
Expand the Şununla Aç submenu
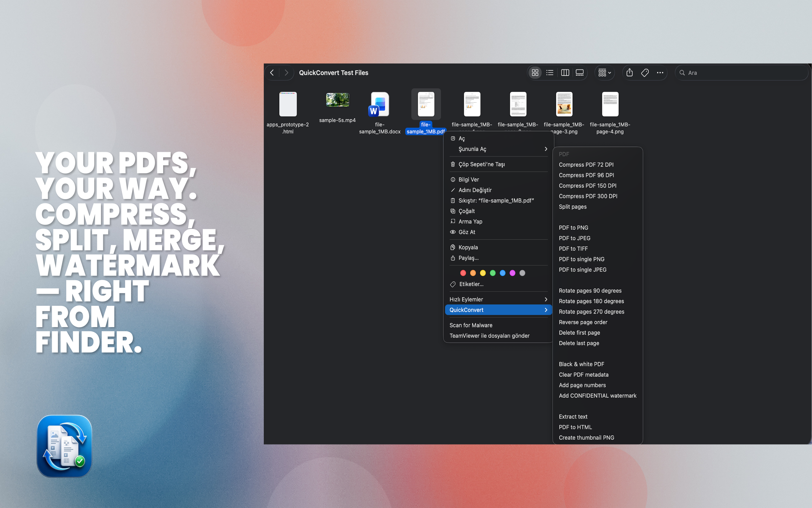[498, 149]
